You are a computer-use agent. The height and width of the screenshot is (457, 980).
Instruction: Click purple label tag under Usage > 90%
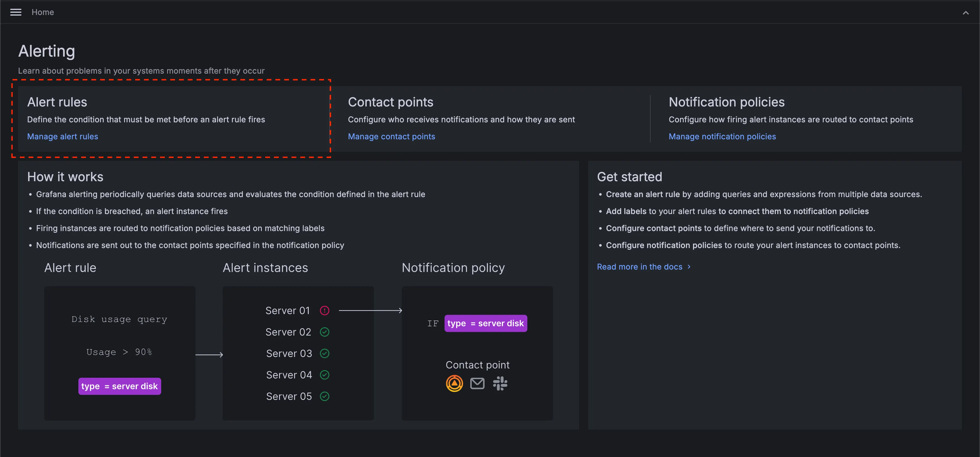119,386
